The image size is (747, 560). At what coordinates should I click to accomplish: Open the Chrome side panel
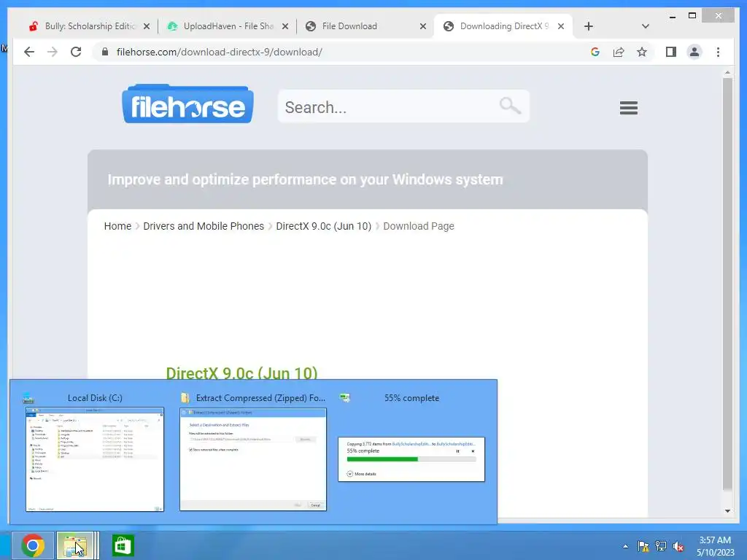click(x=671, y=52)
